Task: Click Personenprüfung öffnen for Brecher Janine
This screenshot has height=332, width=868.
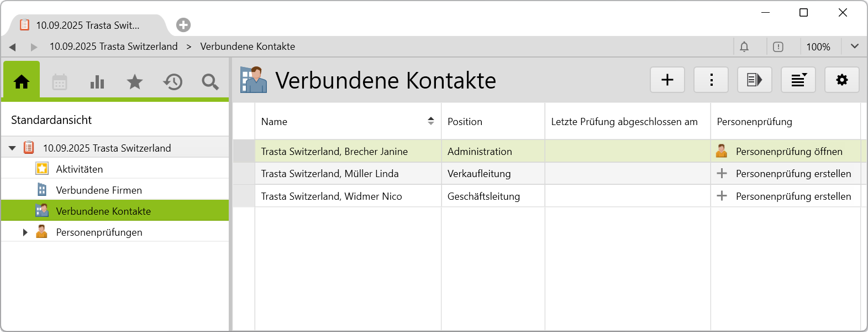Action: point(788,152)
